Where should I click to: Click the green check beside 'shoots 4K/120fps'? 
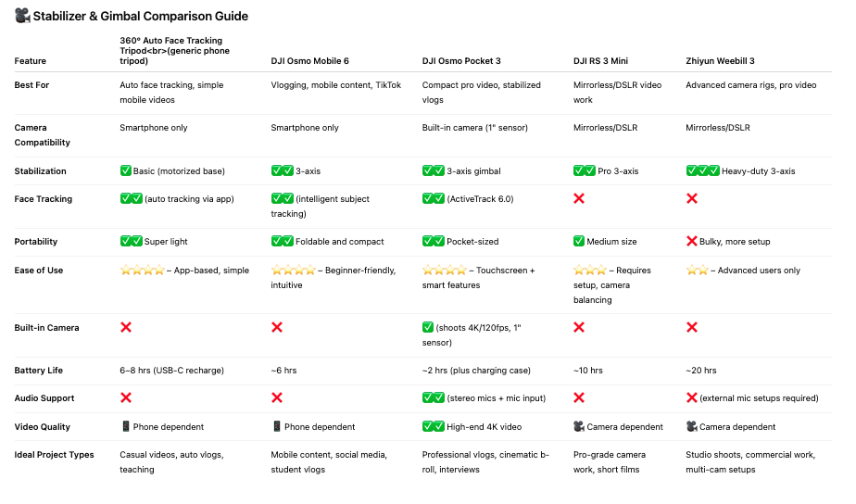point(428,328)
